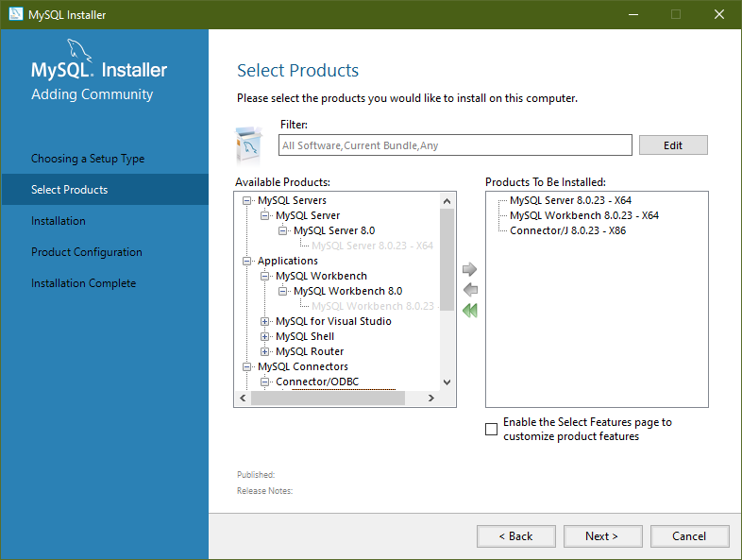The width and height of the screenshot is (742, 560).
Task: Click the Next button
Action: pyautogui.click(x=602, y=536)
